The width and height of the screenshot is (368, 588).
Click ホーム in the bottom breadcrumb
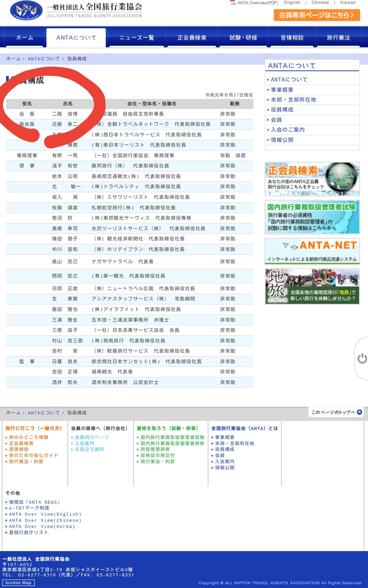13,413
